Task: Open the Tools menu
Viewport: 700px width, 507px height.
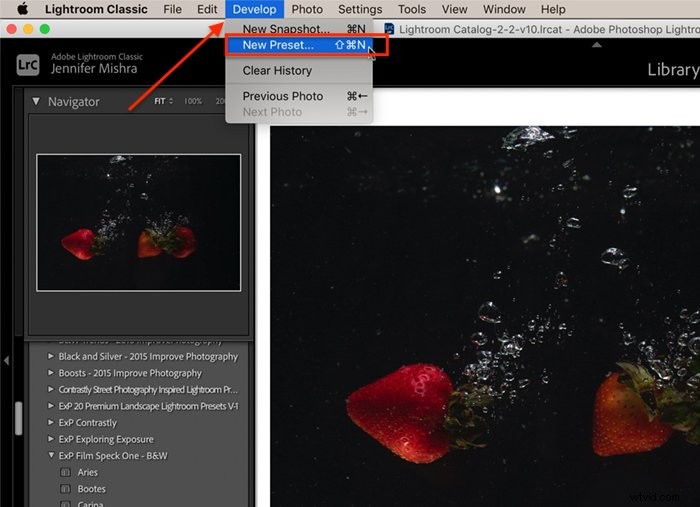Action: click(x=412, y=9)
